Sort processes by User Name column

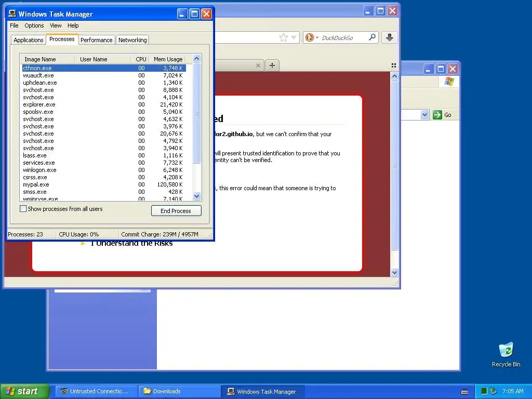(103, 59)
